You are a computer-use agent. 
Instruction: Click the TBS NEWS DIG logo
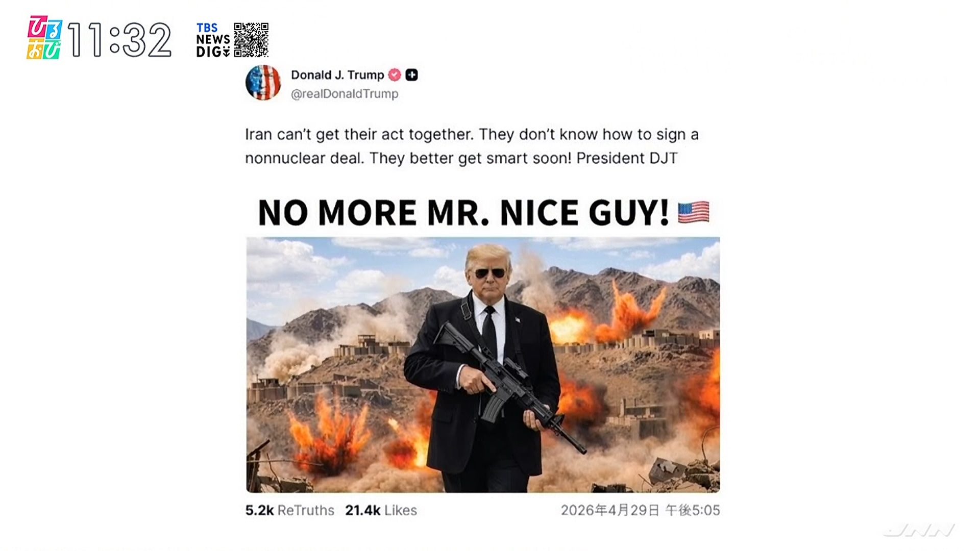(x=213, y=40)
